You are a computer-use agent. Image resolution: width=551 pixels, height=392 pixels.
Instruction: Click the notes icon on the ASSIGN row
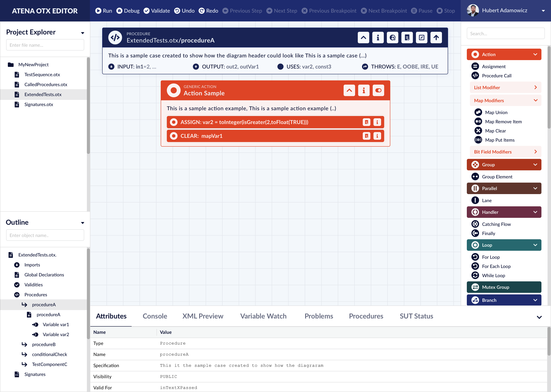tap(366, 122)
